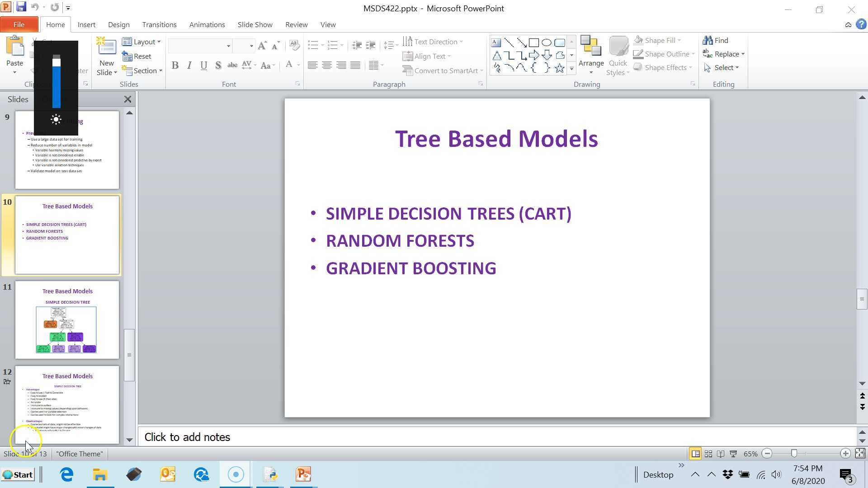Click the Justify paragraph icon

click(x=355, y=65)
